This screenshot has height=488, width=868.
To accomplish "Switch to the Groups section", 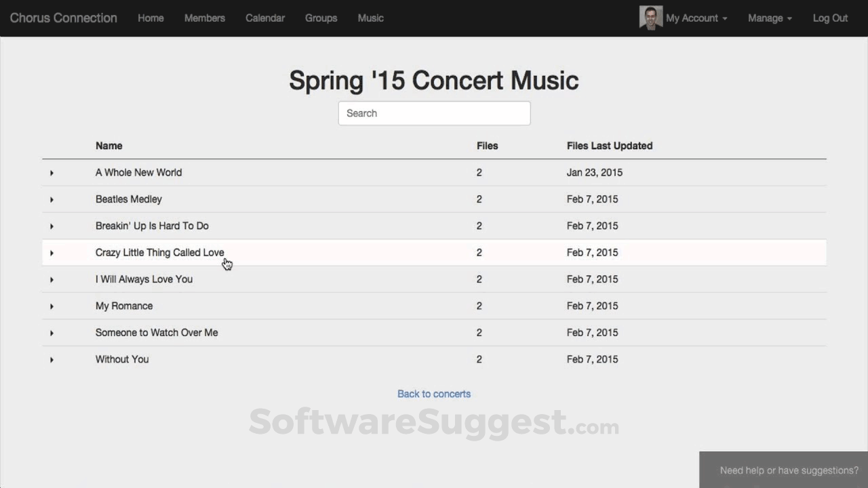I will tap(321, 18).
